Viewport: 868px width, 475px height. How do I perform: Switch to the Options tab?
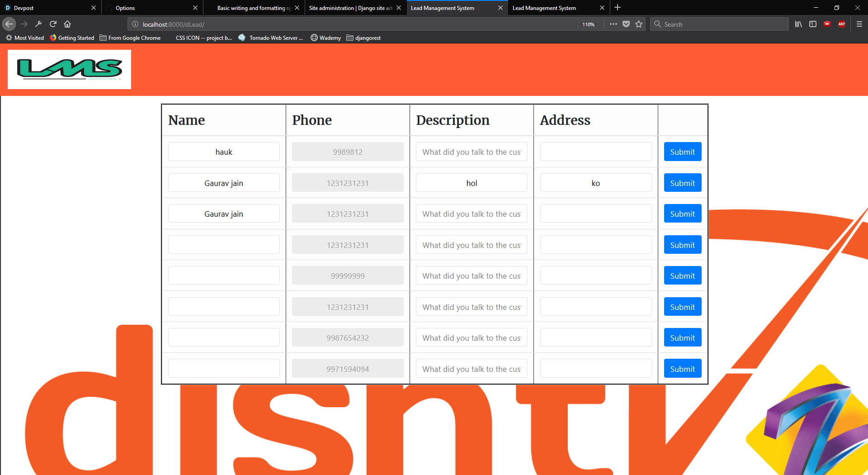[152, 8]
